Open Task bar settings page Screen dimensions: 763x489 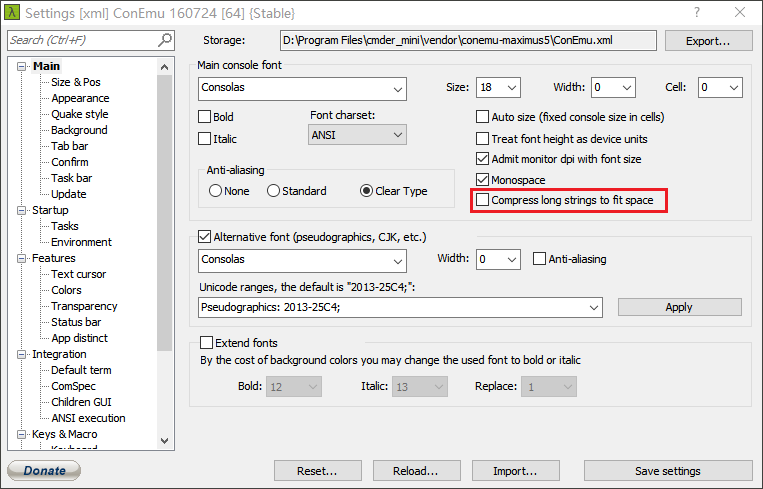72,178
